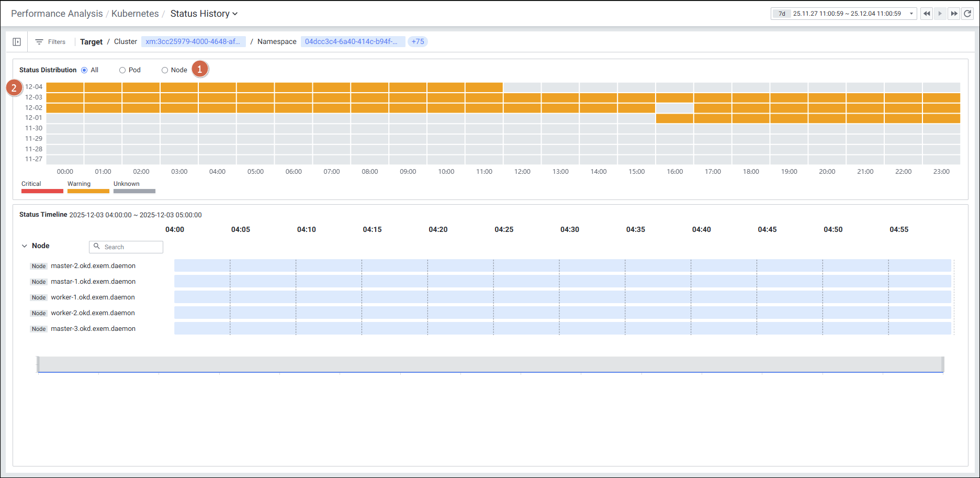Screen dimensions: 980x478
Task: Click the cluster xm:3cc25979 tag
Action: (x=193, y=42)
